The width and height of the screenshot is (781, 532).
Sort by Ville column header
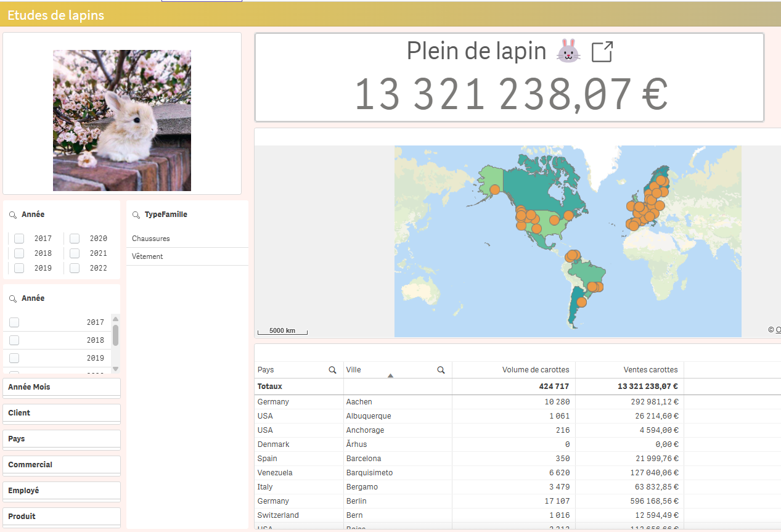pyautogui.click(x=354, y=370)
